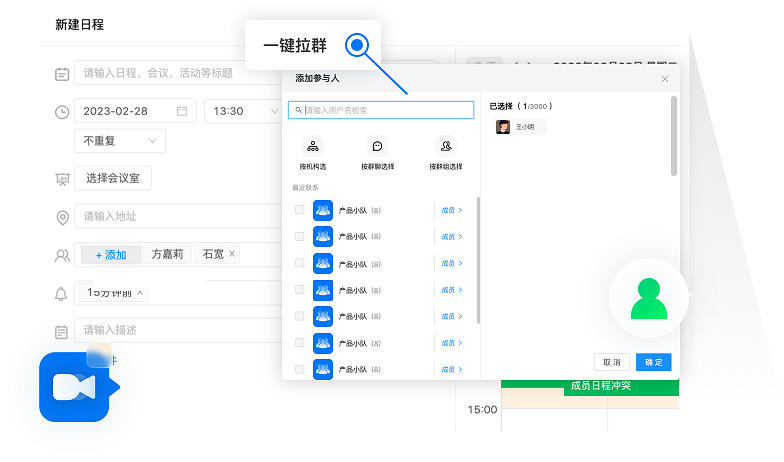The height and width of the screenshot is (462, 784).
Task: Open the 不重复 repeat dropdown
Action: point(119,141)
